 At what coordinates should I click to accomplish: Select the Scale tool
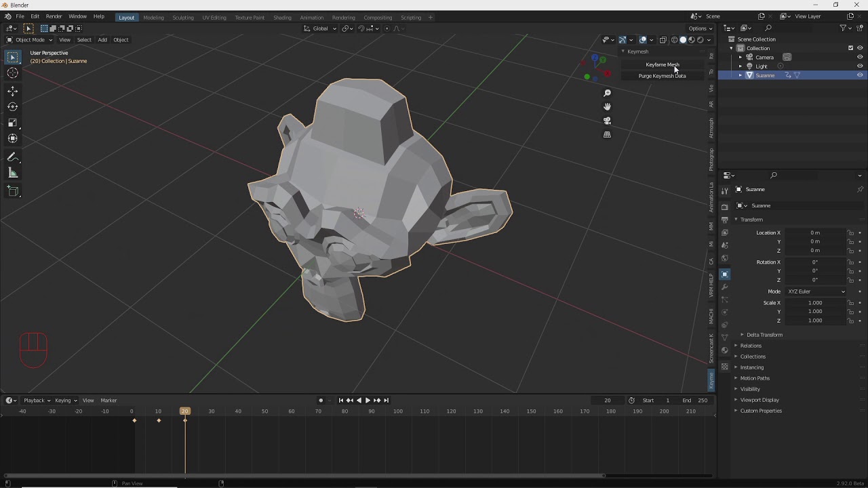[x=12, y=123]
